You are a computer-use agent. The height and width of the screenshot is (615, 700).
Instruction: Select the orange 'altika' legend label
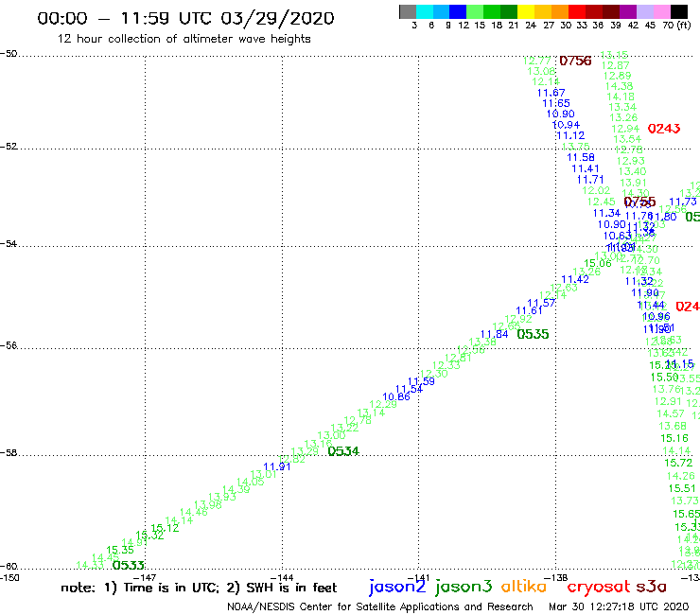click(x=523, y=587)
